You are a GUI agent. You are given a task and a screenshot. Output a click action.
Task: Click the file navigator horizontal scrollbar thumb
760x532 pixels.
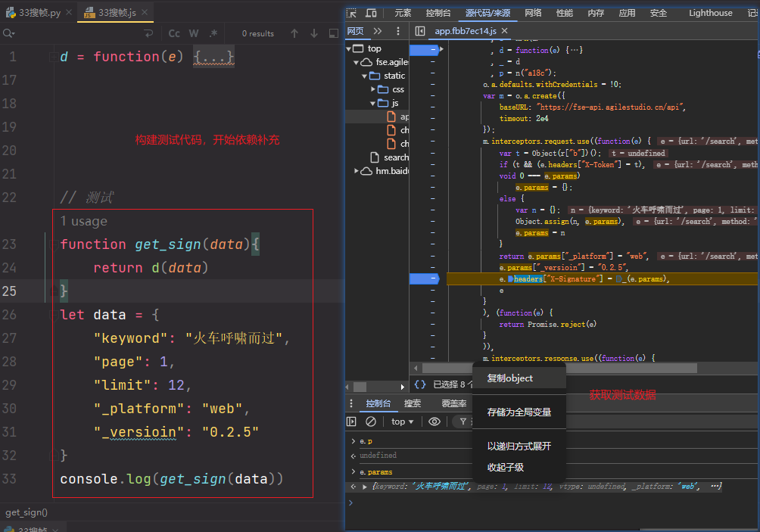click(x=360, y=387)
